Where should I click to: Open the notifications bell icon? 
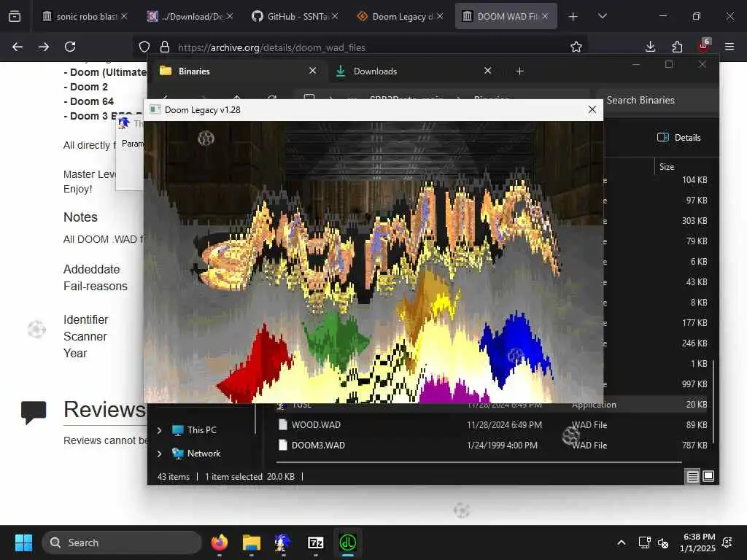pyautogui.click(x=727, y=542)
